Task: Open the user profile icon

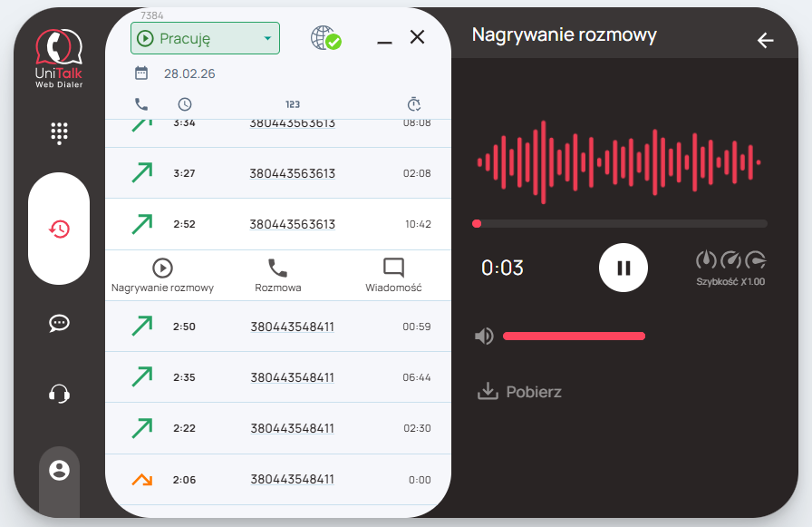Action: (x=59, y=470)
